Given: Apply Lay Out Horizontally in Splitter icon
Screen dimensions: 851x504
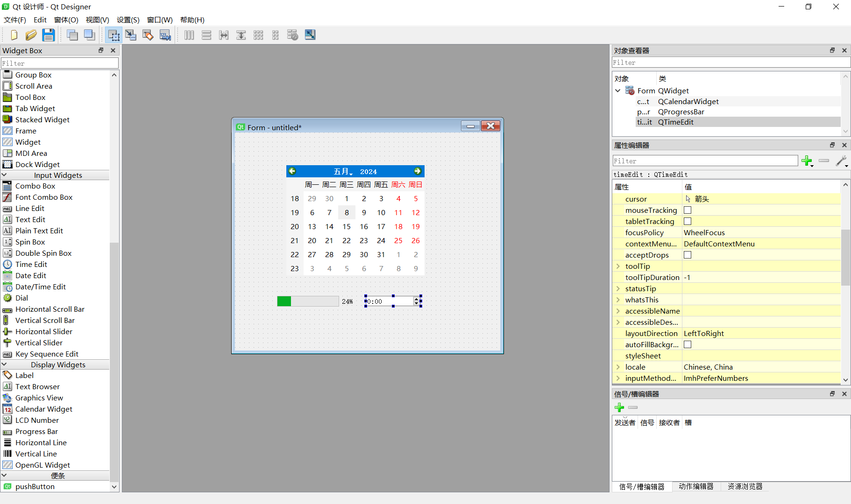Looking at the screenshot, I should coord(224,35).
